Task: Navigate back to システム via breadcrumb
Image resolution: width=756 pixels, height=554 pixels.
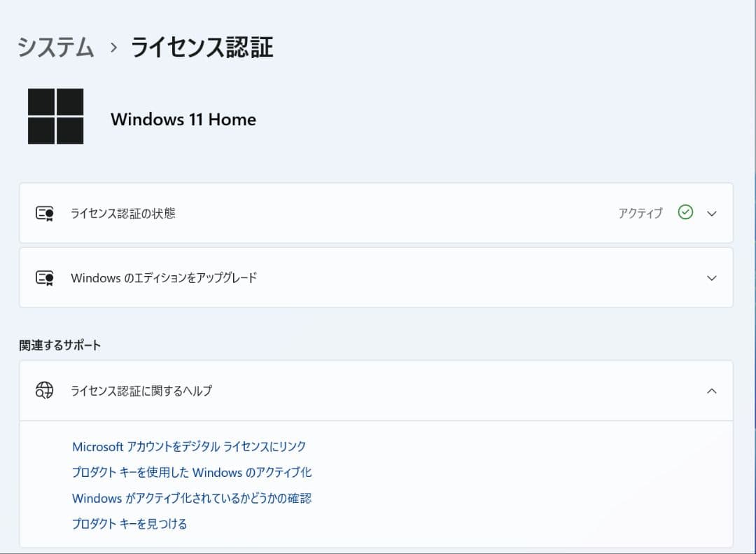Action: [x=54, y=48]
